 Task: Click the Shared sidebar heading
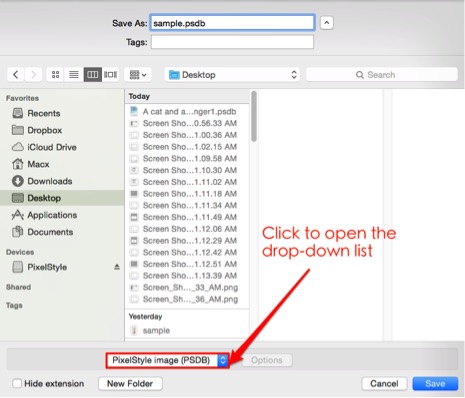click(x=18, y=287)
